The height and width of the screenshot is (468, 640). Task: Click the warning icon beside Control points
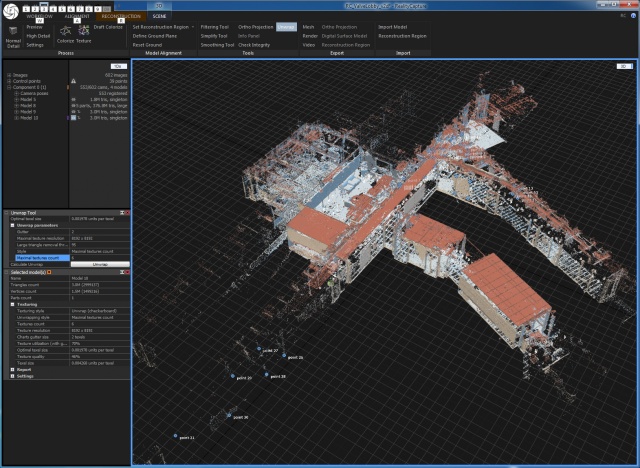coord(73,81)
